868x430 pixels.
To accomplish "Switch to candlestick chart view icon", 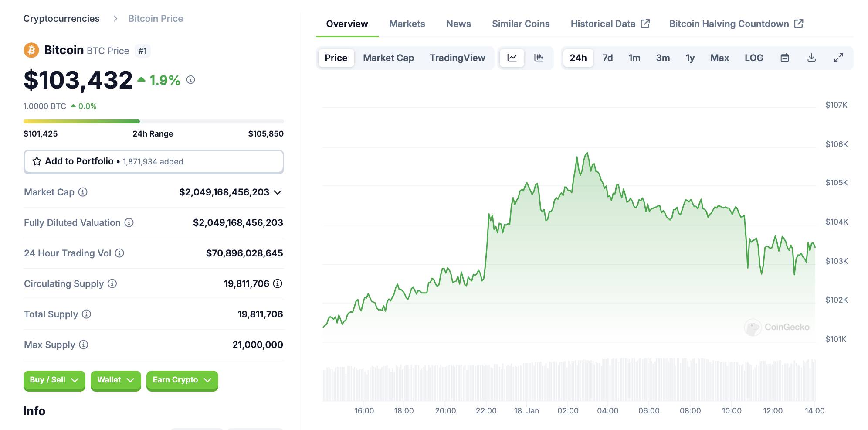I will coord(539,58).
